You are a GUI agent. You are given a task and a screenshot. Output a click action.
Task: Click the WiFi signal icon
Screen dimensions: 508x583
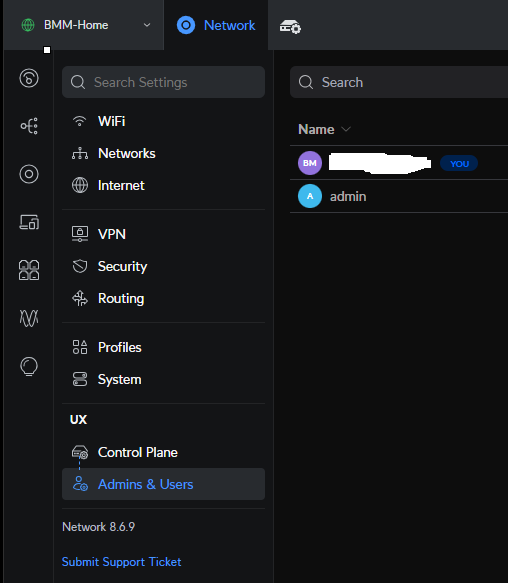80,121
